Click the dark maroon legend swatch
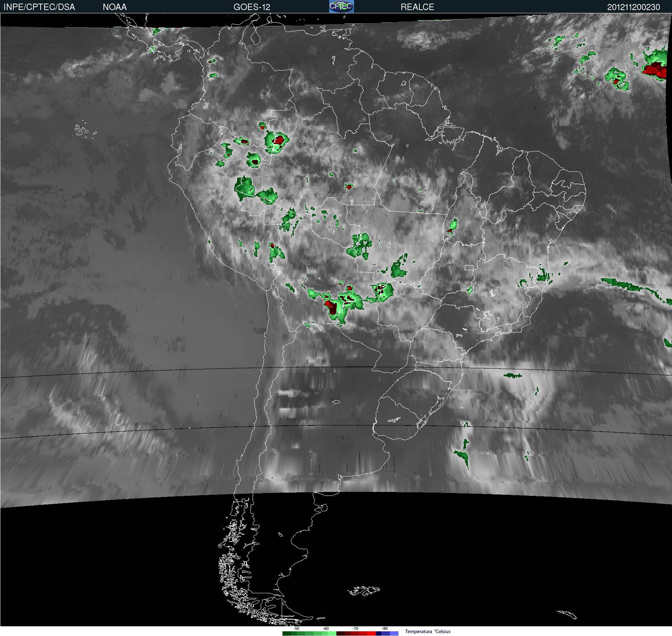This screenshot has width=672, height=636. [x=340, y=633]
